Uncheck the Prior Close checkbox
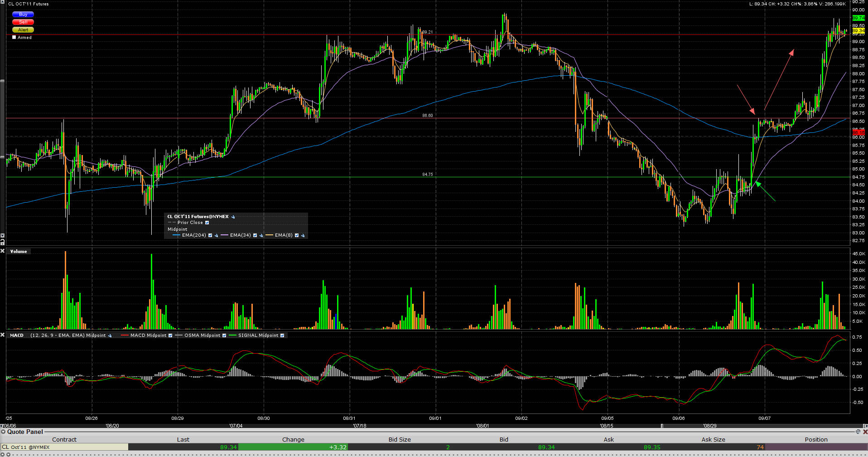 207,223
